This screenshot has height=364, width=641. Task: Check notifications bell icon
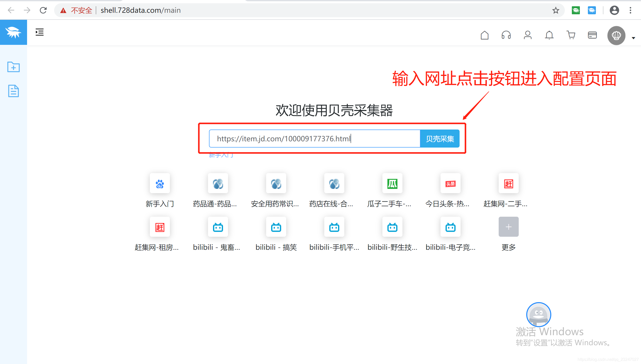pyautogui.click(x=549, y=35)
